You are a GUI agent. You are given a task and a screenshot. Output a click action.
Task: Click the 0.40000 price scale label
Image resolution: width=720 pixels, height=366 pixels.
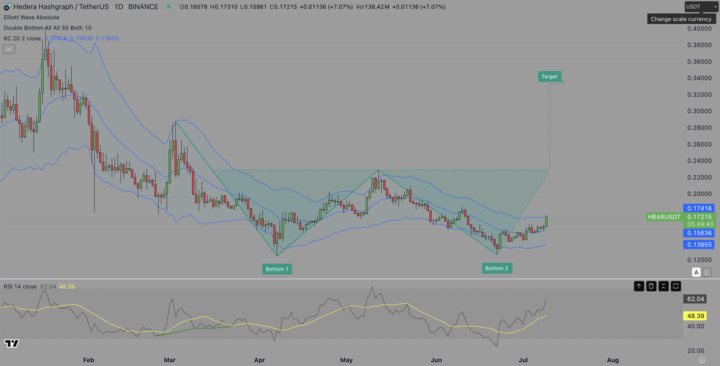pyautogui.click(x=699, y=28)
